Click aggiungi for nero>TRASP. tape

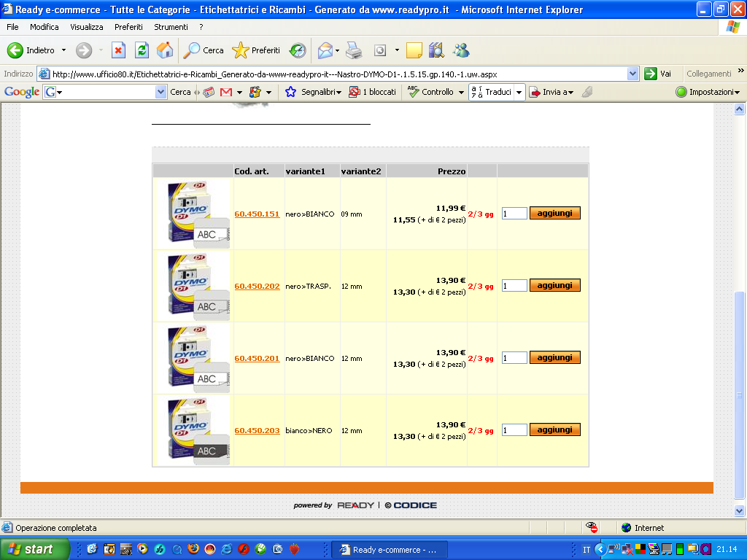tap(555, 285)
